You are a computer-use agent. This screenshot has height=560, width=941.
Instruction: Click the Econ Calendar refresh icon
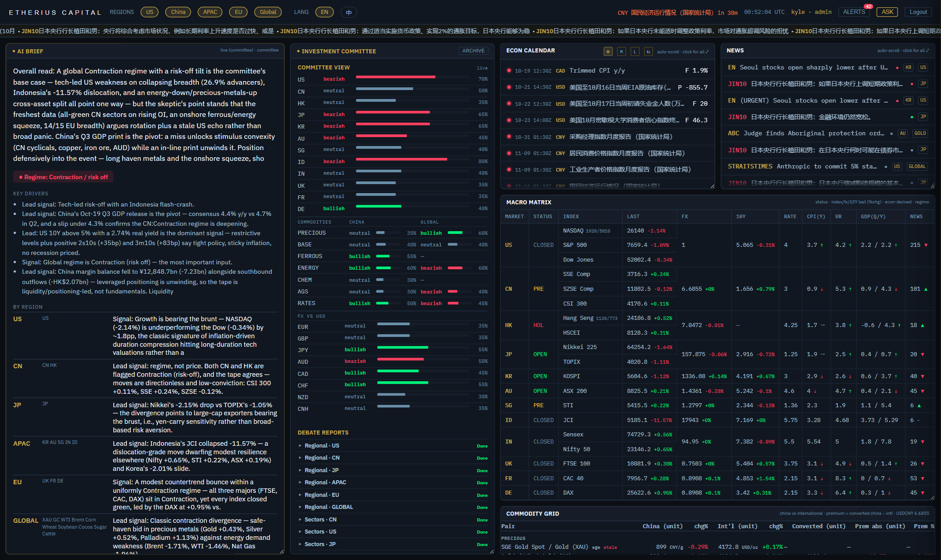(648, 52)
